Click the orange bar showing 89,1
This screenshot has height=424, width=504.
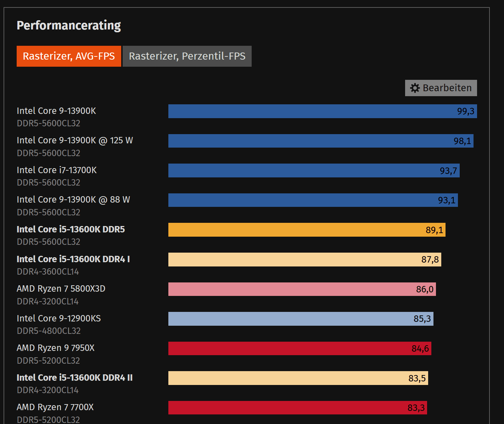click(x=307, y=230)
